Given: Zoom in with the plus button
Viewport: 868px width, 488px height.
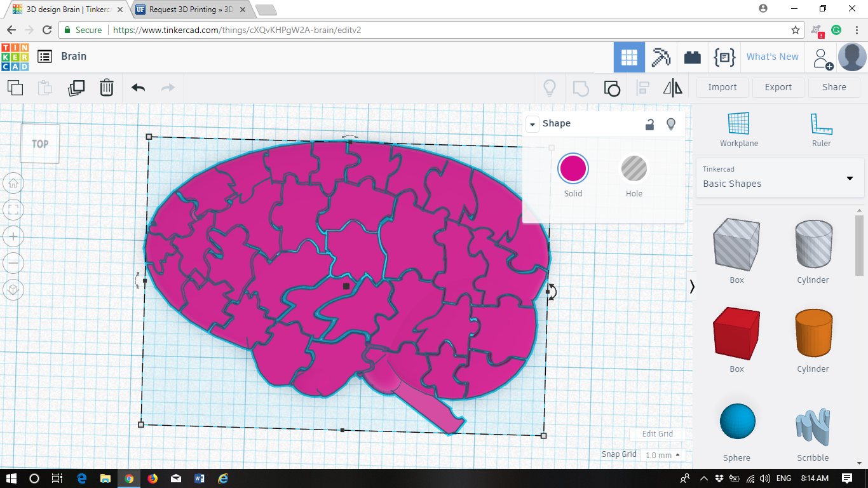Looking at the screenshot, I should [13, 236].
